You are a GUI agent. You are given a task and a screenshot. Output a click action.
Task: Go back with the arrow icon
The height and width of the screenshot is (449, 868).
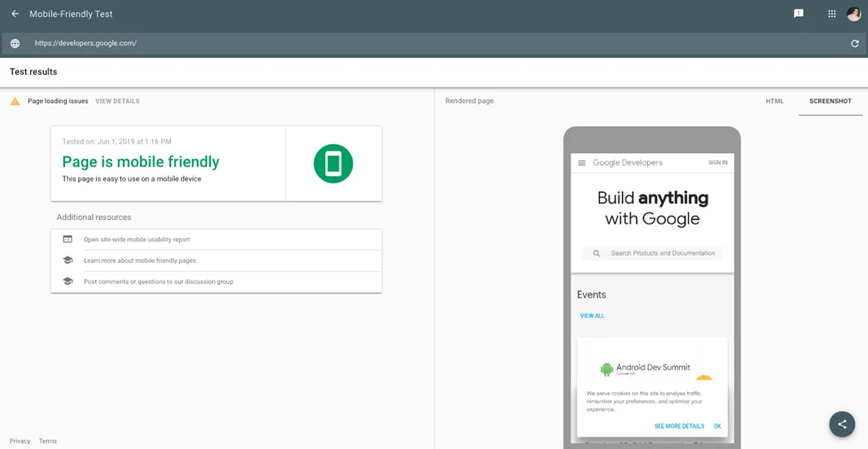click(15, 14)
